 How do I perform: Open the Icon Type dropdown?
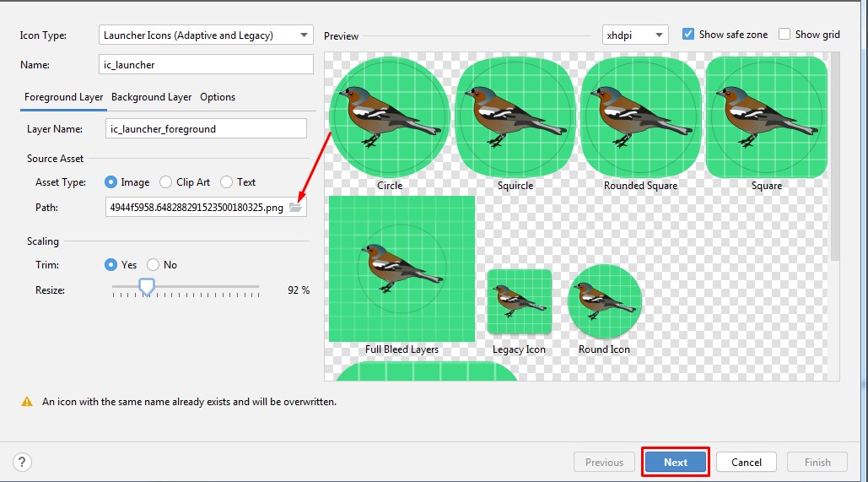(x=206, y=35)
